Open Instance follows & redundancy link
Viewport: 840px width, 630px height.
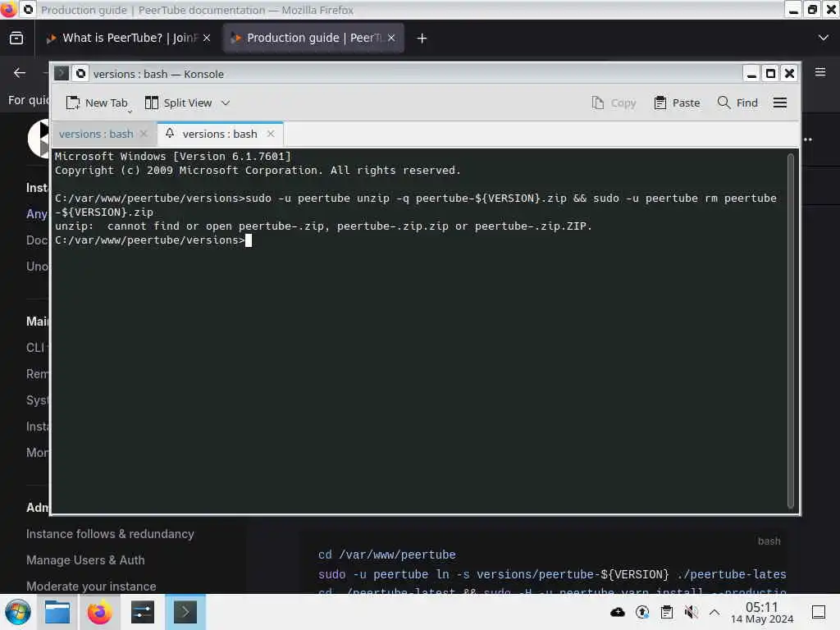point(110,533)
